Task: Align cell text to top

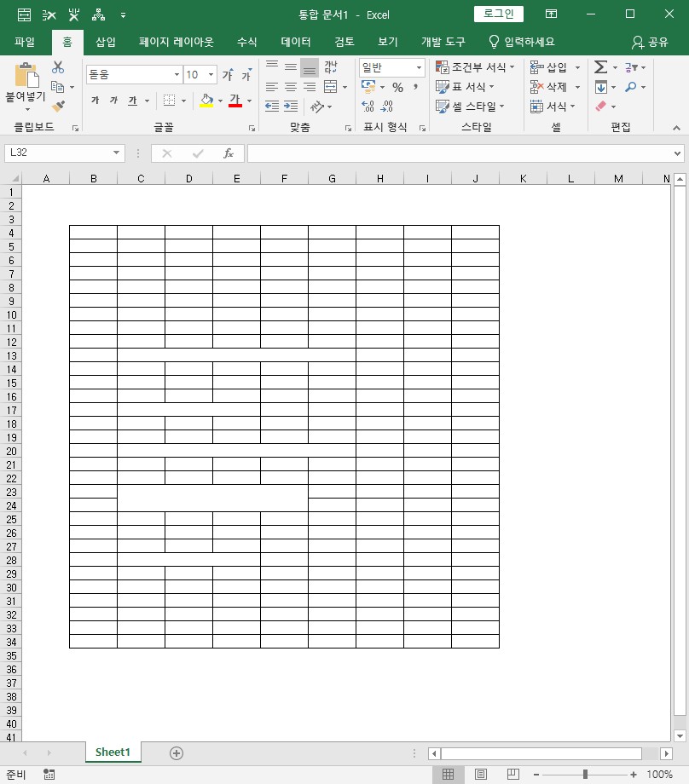Action: [272, 66]
